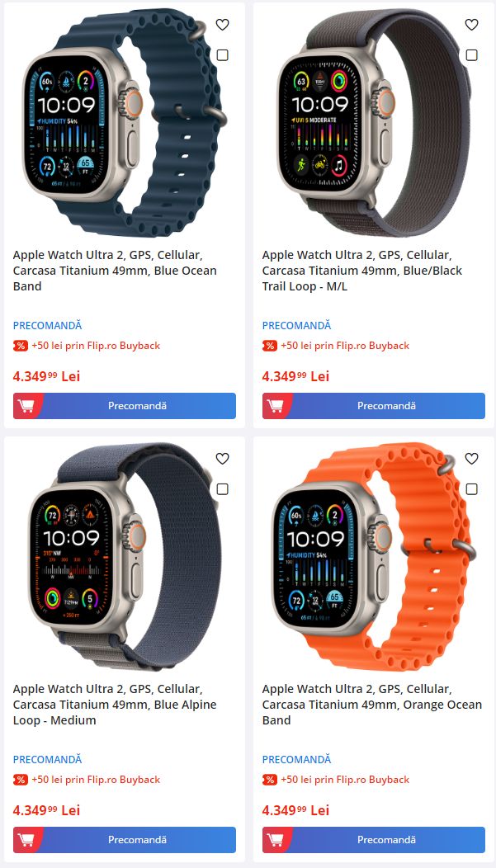Click cart icon under Orange Ocean Band watch
The image size is (496, 868).
point(275,840)
